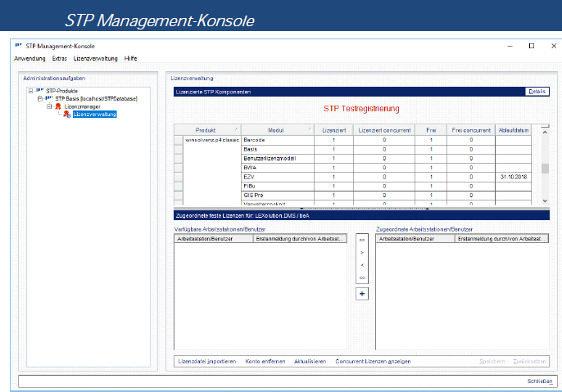Remove selected user with < button
The width and height of the screenshot is (562, 392).
362,265
